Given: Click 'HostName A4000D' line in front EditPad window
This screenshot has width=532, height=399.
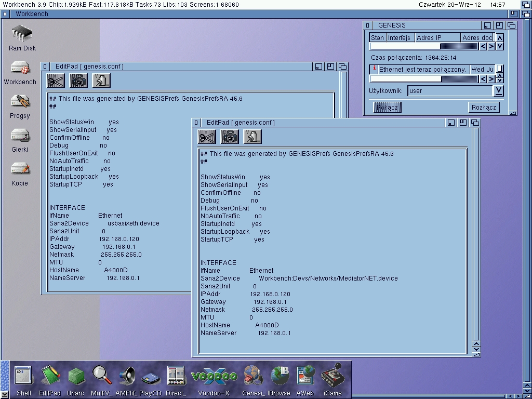Looking at the screenshot, I should coord(240,325).
